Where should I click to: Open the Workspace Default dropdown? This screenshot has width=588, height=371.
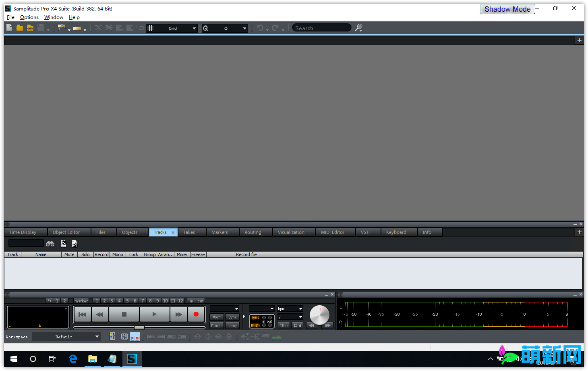pyautogui.click(x=66, y=337)
